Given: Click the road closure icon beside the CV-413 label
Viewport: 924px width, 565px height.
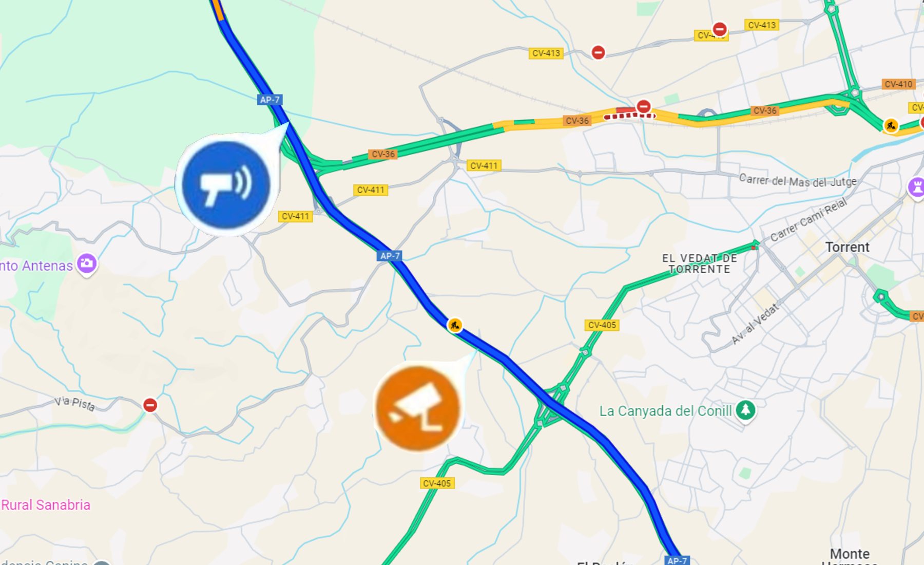Looking at the screenshot, I should (x=598, y=52).
